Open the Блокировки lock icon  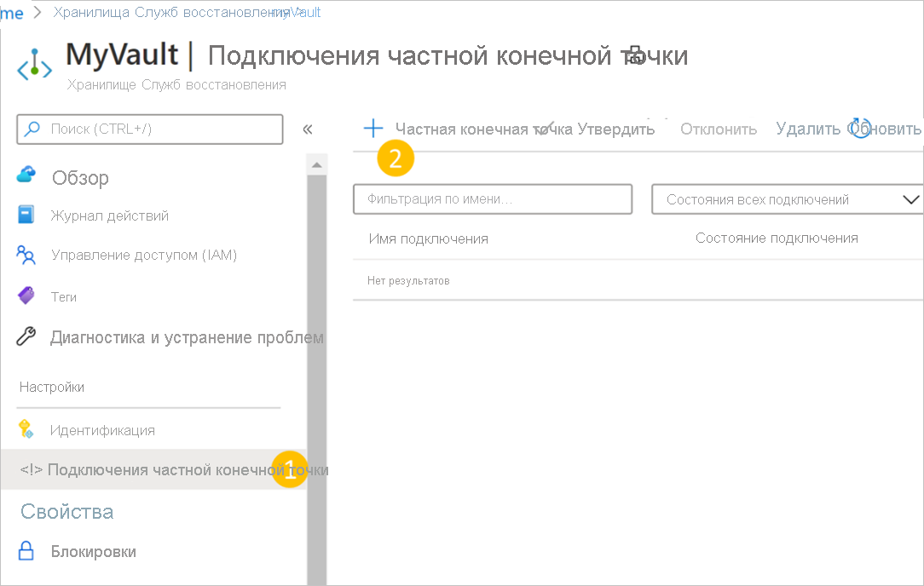(x=26, y=551)
